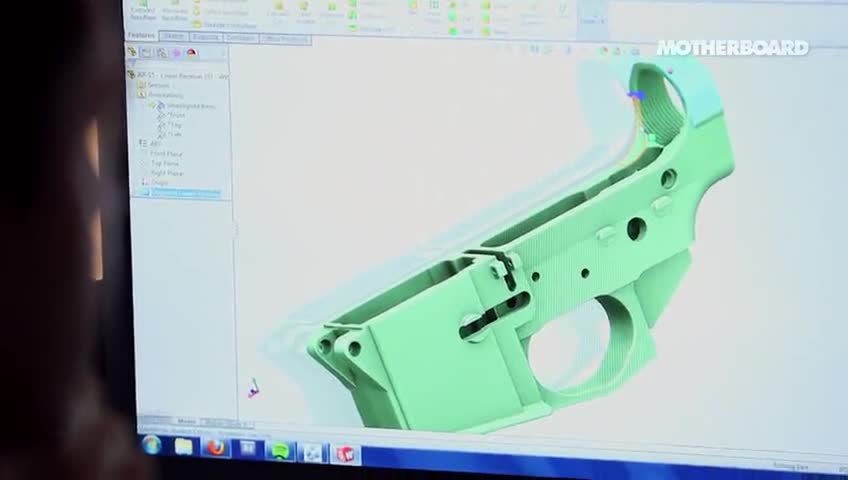Switch to the Features ribbon tab
848x480 pixels.
(142, 36)
